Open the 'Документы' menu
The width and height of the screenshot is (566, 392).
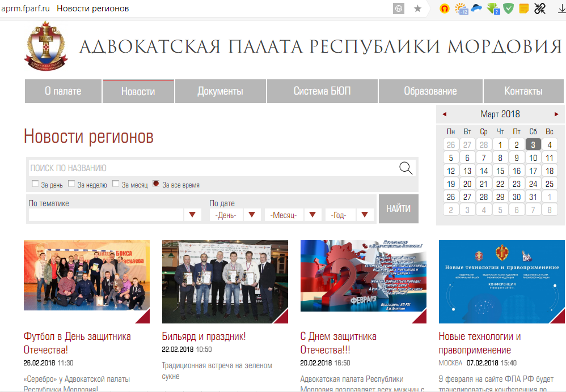click(220, 91)
